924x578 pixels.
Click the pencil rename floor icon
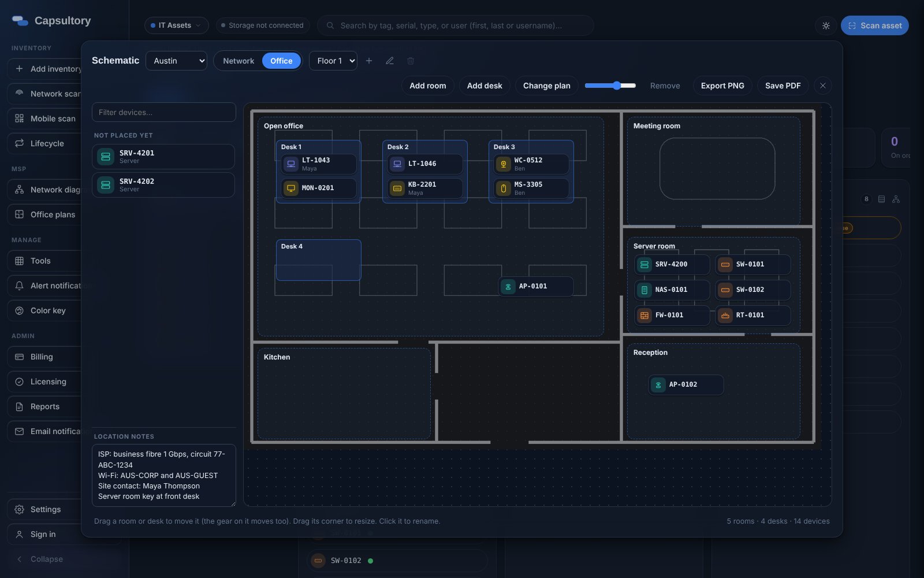coord(390,61)
